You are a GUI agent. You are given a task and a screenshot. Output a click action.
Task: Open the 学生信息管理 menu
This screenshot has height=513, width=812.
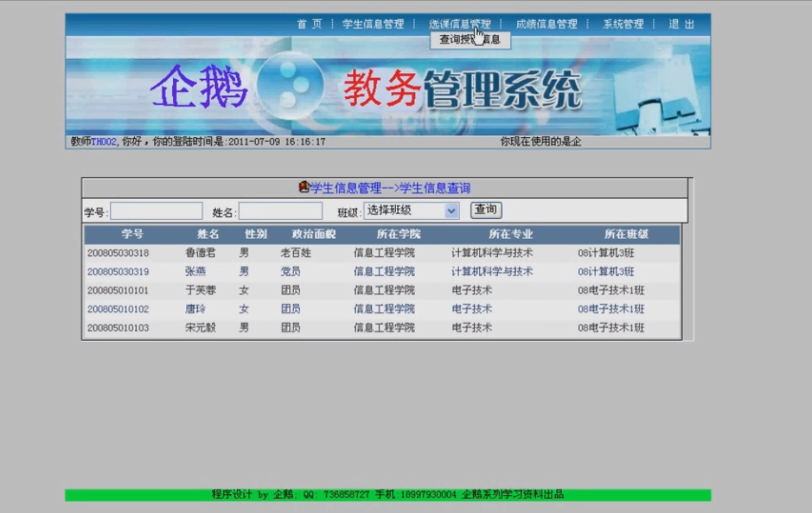(x=372, y=24)
